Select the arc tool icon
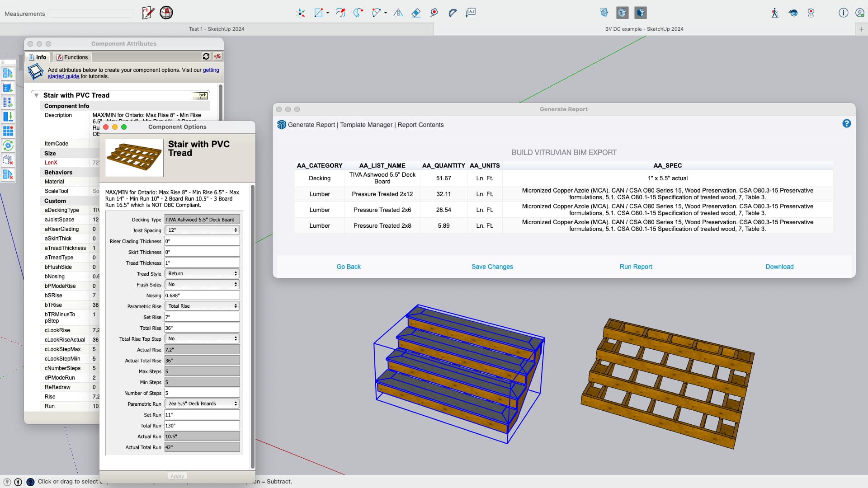Viewport: 868px width, 488px height. [x=341, y=13]
